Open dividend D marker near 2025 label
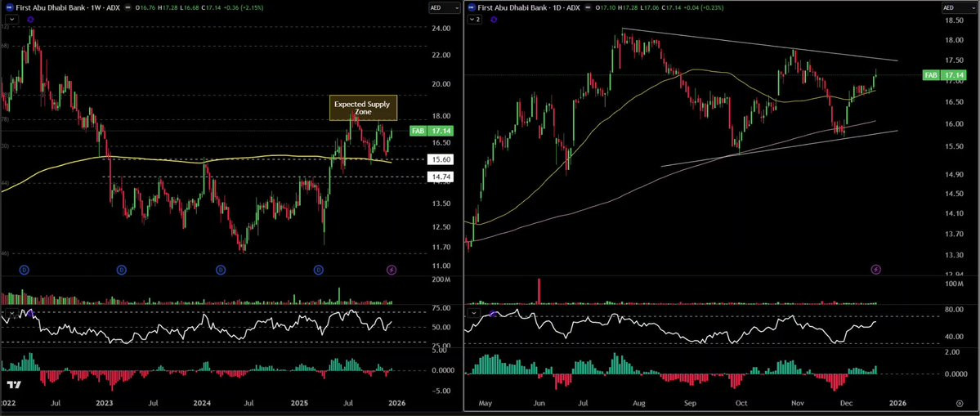This screenshot has height=416, width=980. 319,270
